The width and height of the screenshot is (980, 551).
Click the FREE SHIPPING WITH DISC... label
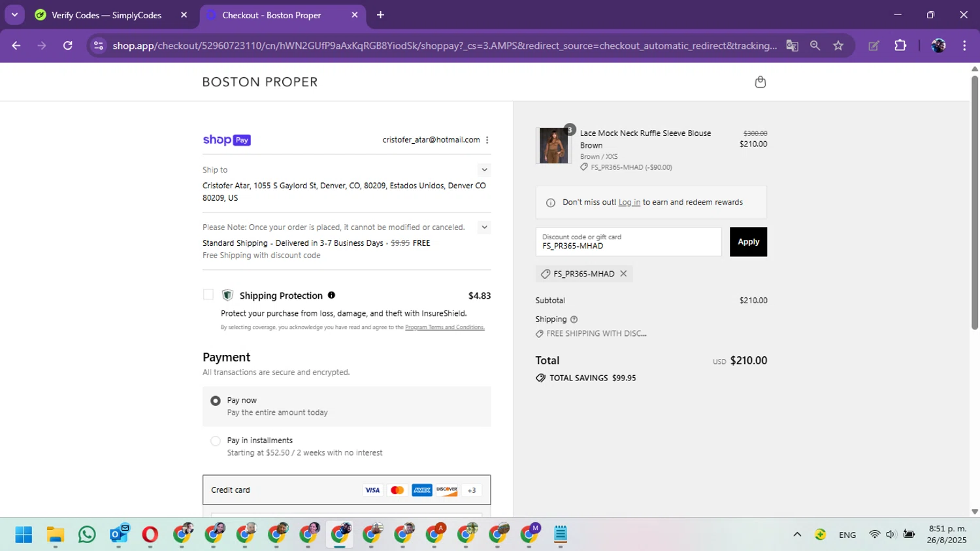596,334
